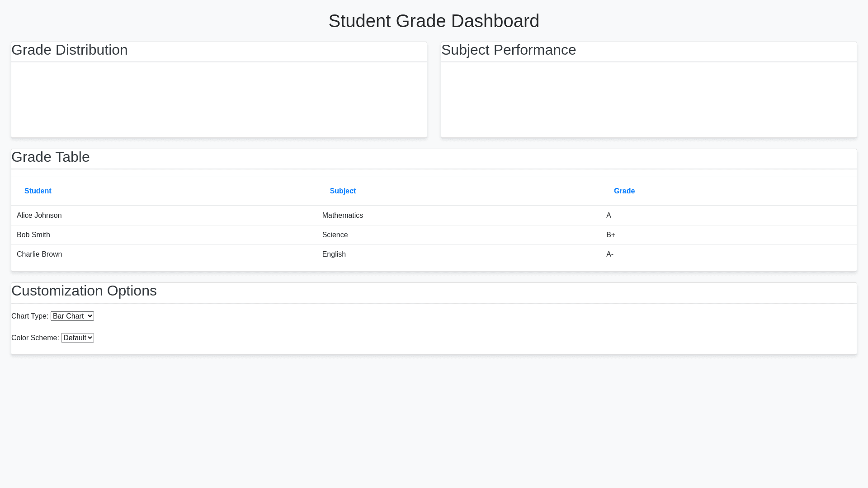Select the Science subject cell
This screenshot has width=868, height=488.
click(x=335, y=235)
